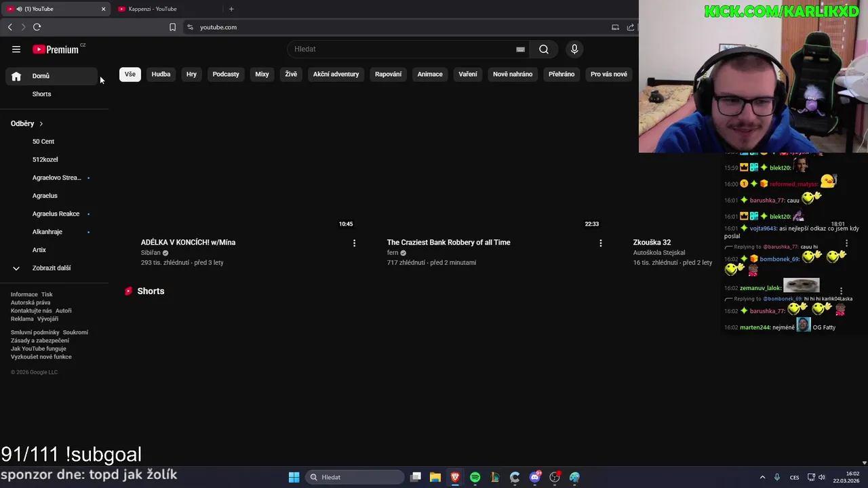Screen dimensions: 868x488
Task: Open the YouTube hamburger guide menu
Action: click(x=16, y=49)
